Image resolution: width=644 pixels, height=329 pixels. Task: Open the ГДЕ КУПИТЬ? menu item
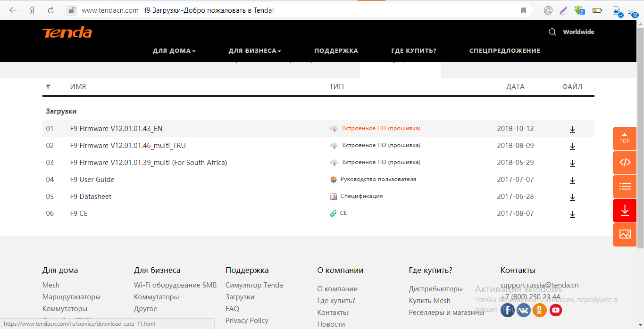[414, 50]
